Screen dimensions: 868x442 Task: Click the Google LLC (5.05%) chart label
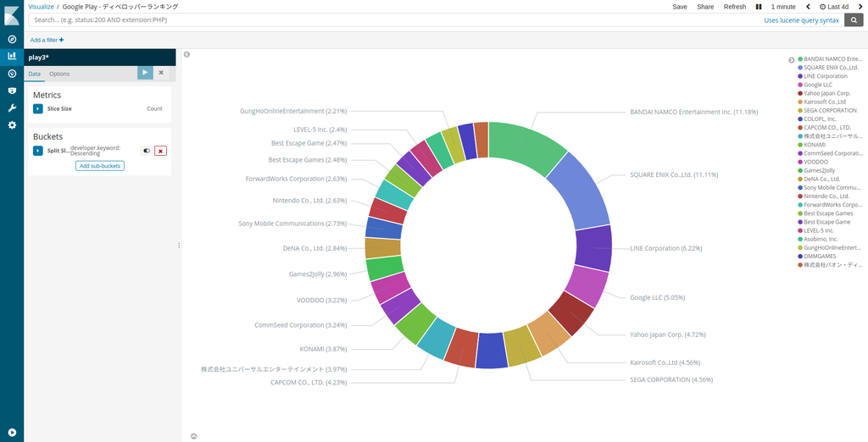[658, 297]
